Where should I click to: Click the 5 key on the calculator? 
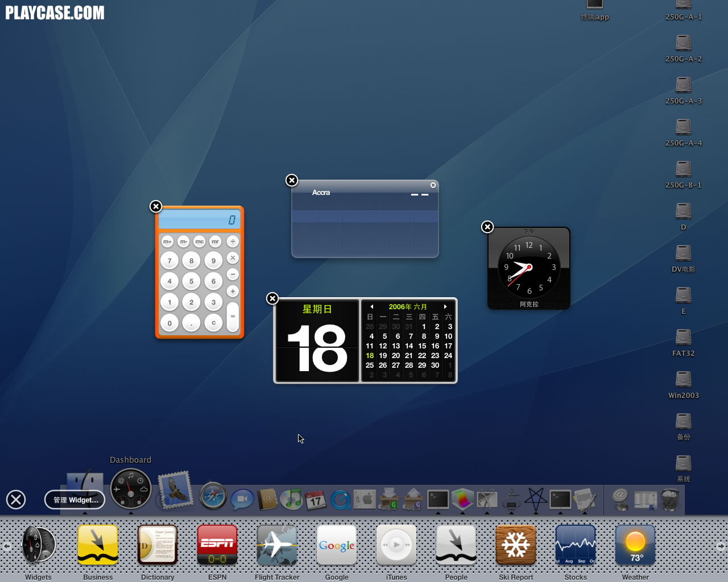(x=191, y=281)
